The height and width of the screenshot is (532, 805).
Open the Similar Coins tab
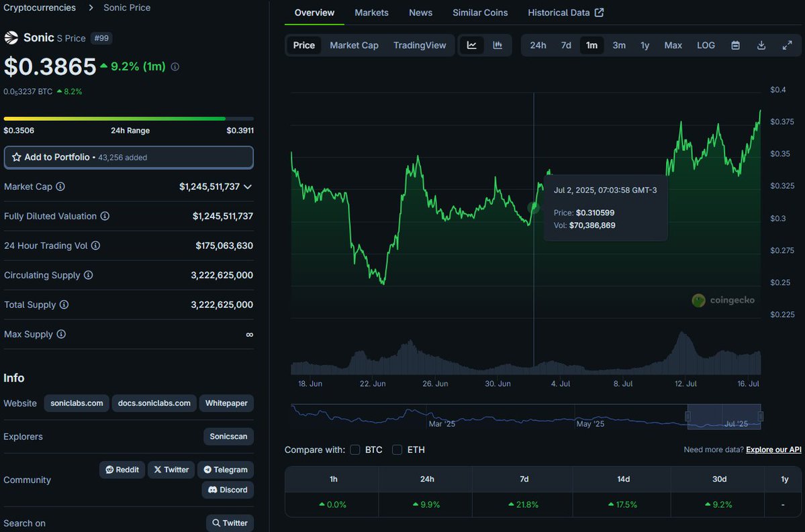pyautogui.click(x=480, y=12)
